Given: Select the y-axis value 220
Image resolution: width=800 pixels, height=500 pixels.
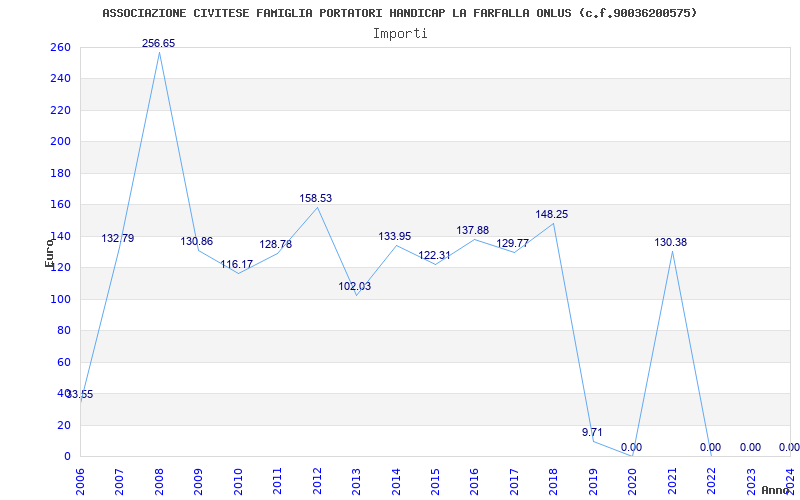Looking at the screenshot, I should (60, 110).
